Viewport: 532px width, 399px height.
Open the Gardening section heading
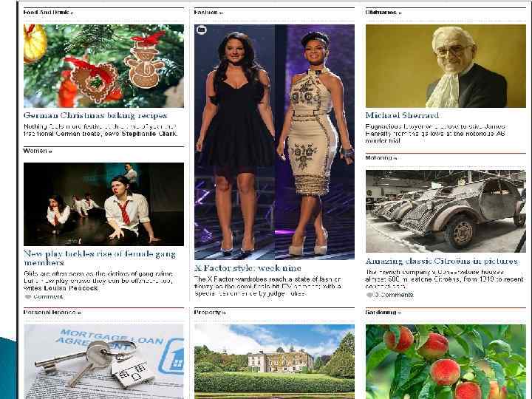[383, 312]
